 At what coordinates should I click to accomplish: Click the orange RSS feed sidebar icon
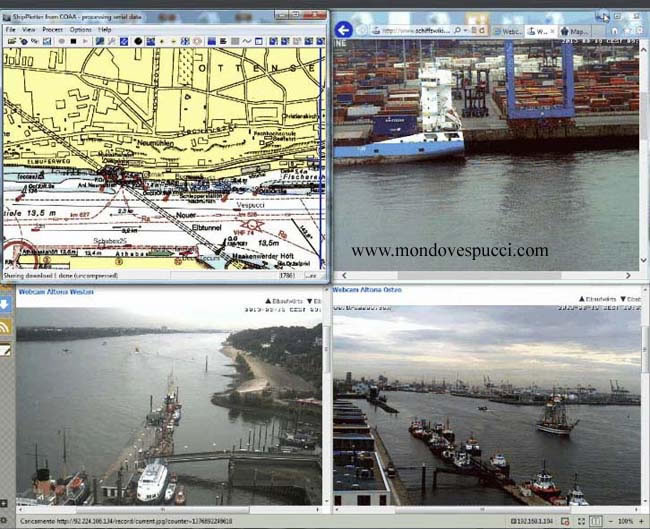coord(6,328)
